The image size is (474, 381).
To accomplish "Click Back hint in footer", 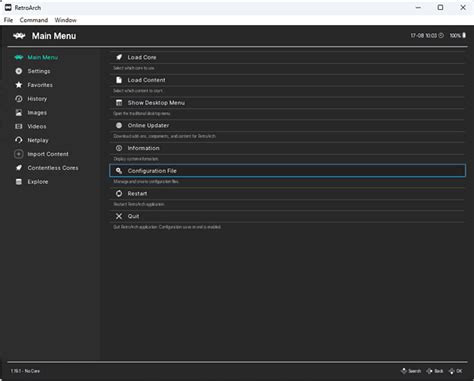I will pyautogui.click(x=435, y=371).
